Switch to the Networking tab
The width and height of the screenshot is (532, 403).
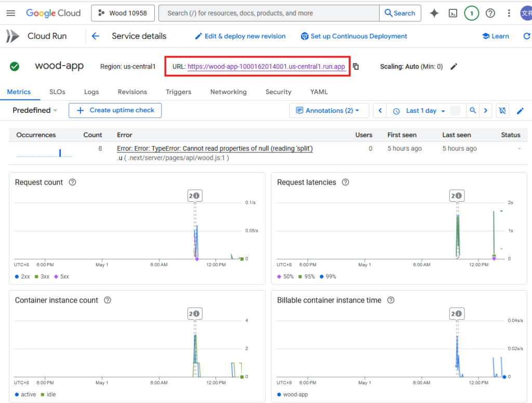pyautogui.click(x=229, y=92)
